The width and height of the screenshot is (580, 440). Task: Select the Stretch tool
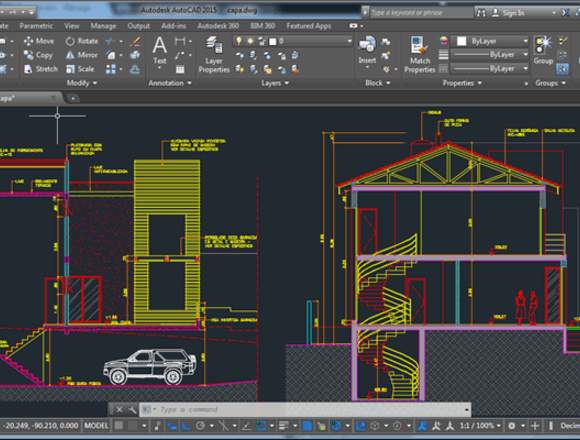click(41, 69)
